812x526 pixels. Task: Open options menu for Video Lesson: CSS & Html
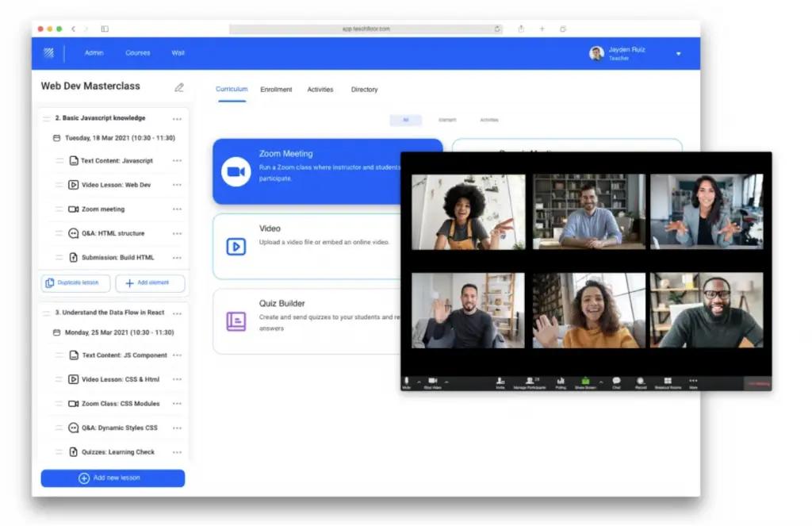click(x=177, y=379)
